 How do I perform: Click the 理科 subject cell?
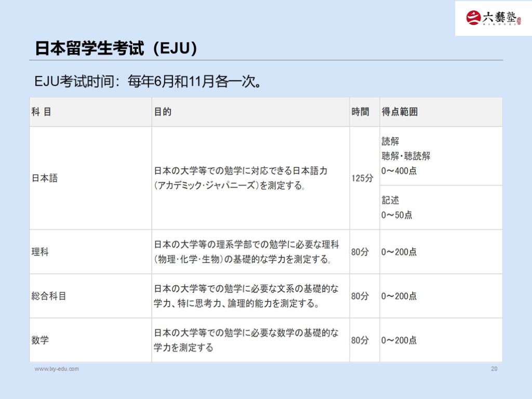click(41, 252)
